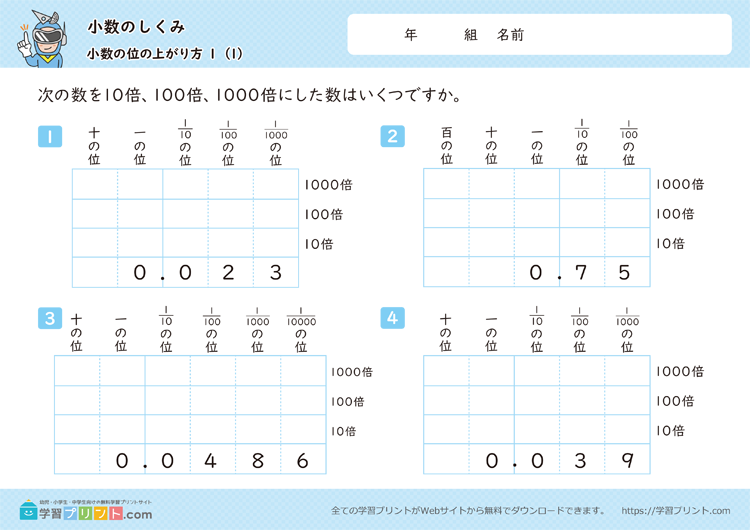Click the blue number 4 problem badge

pyautogui.click(x=393, y=318)
